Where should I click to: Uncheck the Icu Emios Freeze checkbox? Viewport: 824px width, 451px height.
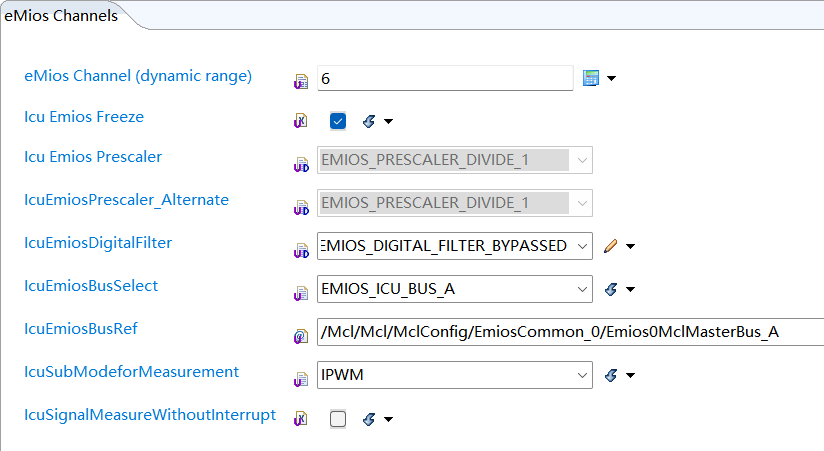[x=338, y=121]
